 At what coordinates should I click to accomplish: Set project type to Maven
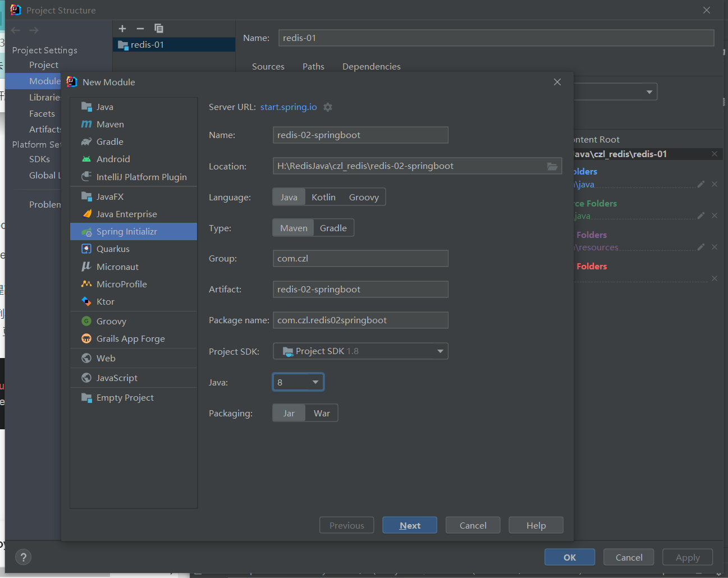(x=294, y=228)
